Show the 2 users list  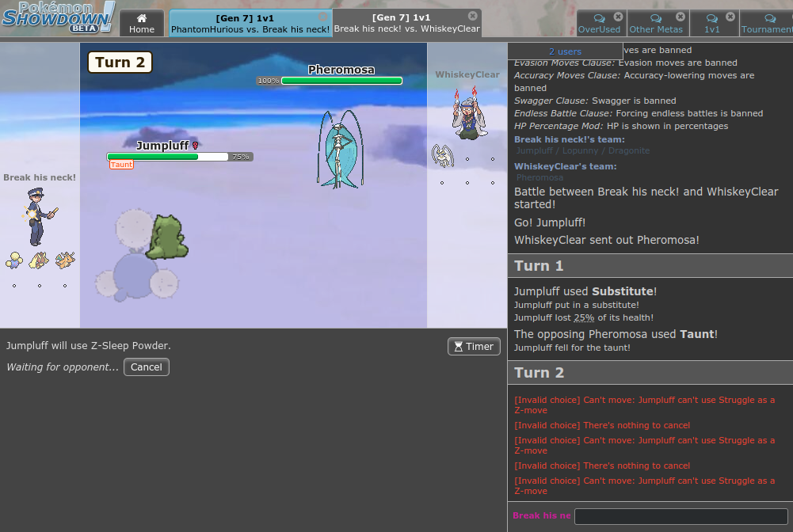(x=565, y=51)
